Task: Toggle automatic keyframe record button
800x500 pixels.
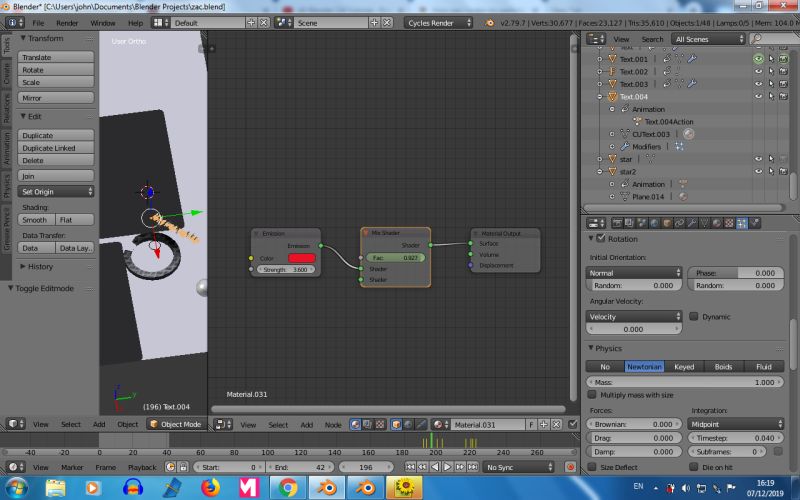Action: click(570, 467)
